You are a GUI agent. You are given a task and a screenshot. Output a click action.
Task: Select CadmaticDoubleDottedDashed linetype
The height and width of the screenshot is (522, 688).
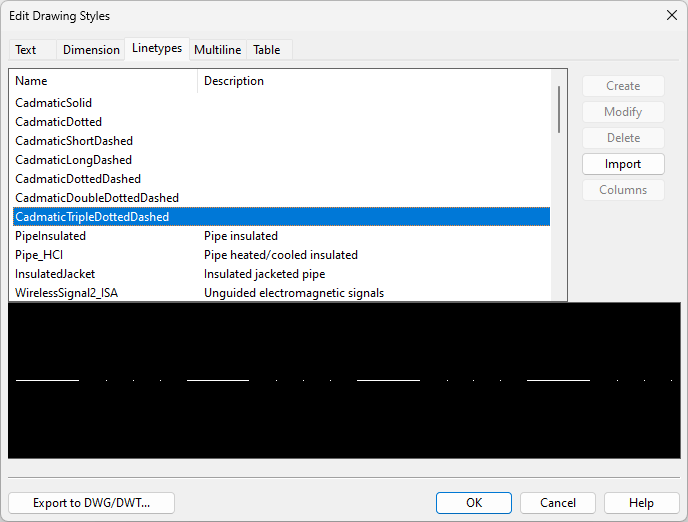(97, 198)
